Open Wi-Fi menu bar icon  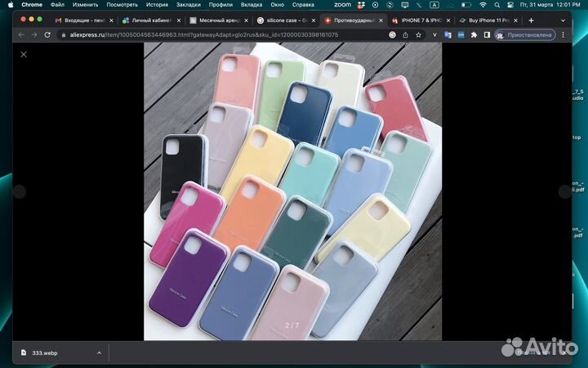pos(483,5)
